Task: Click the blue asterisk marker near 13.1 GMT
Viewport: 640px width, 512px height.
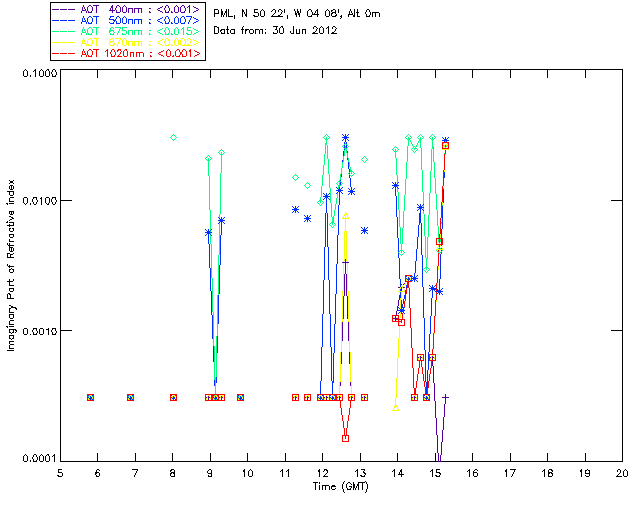Action: (x=364, y=231)
